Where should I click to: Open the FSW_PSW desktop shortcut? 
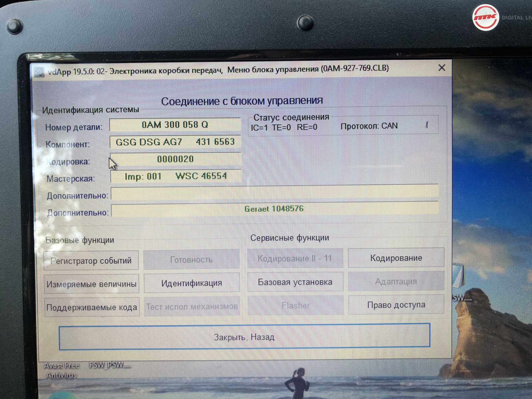click(110, 365)
